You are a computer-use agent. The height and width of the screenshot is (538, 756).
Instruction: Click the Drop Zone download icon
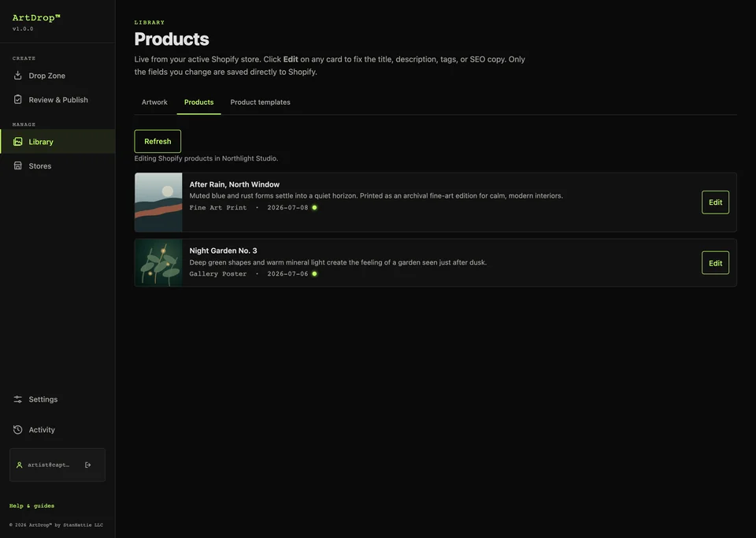click(x=18, y=75)
